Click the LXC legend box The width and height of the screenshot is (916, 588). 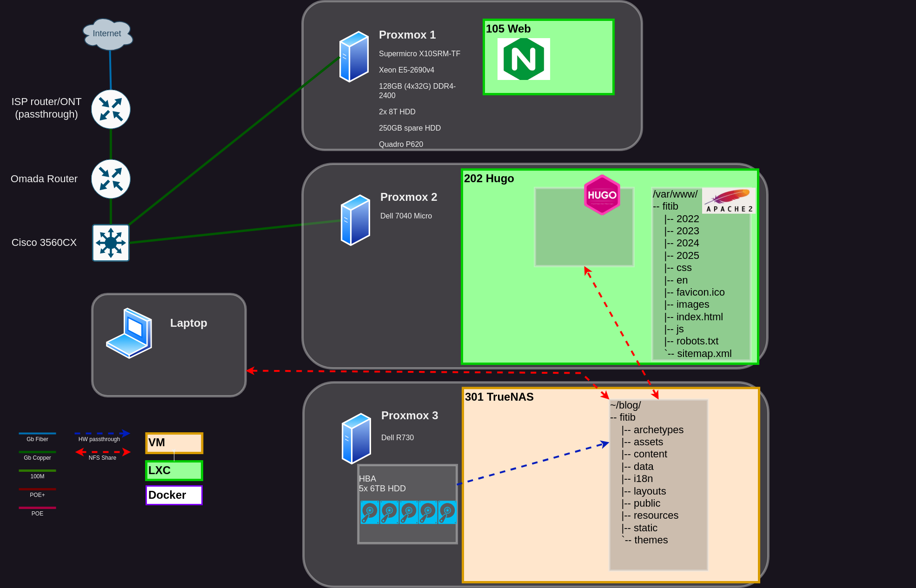(174, 470)
